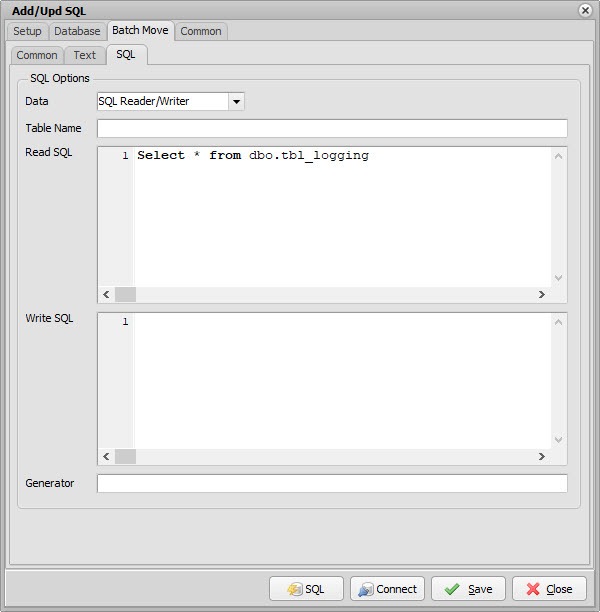Focus the Generator input field
This screenshot has height=612, width=600.
point(332,483)
